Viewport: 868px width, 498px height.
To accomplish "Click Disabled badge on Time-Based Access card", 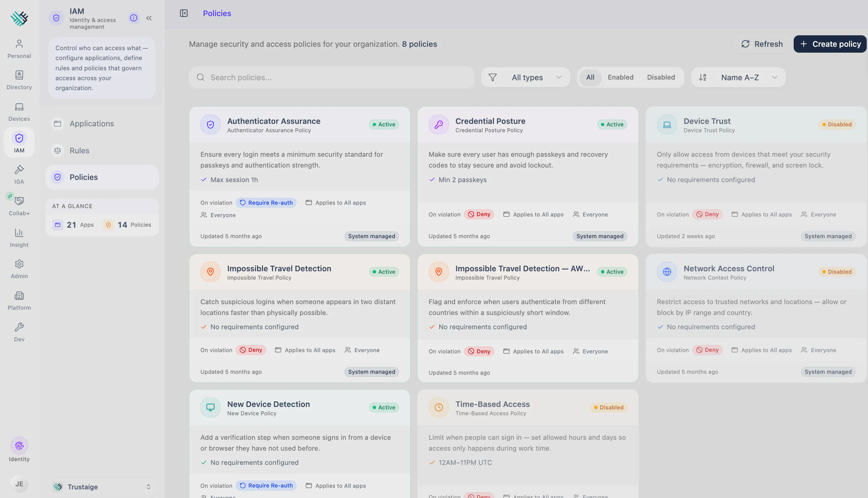I will 609,407.
